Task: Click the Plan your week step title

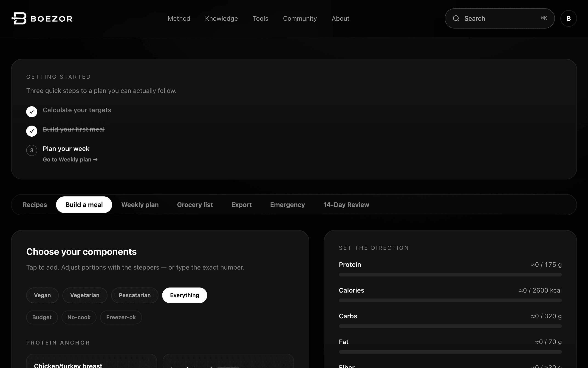Action: coord(66,149)
